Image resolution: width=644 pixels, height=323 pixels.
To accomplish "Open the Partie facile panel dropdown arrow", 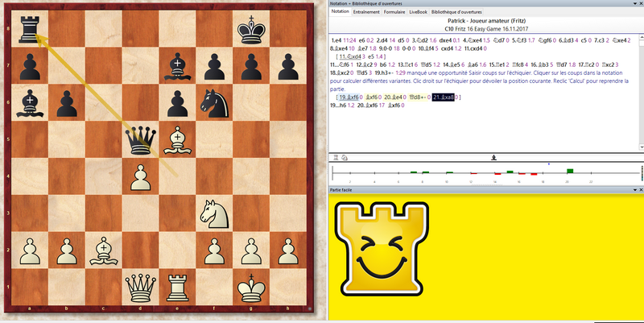I will pyautogui.click(x=635, y=190).
